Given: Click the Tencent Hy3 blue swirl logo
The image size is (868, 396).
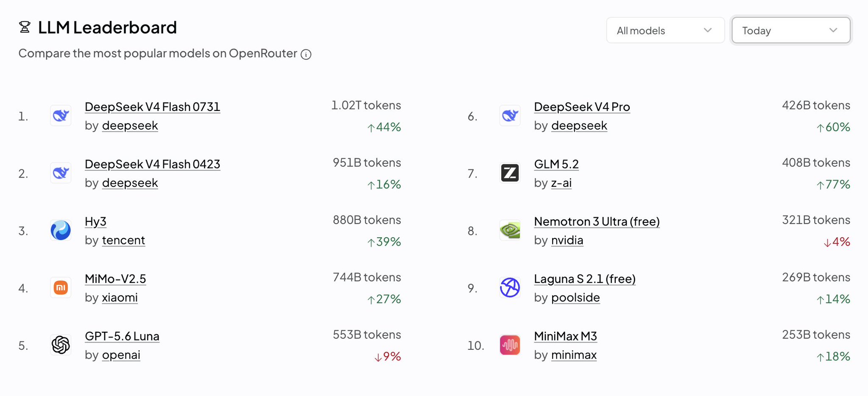Looking at the screenshot, I should click(61, 230).
